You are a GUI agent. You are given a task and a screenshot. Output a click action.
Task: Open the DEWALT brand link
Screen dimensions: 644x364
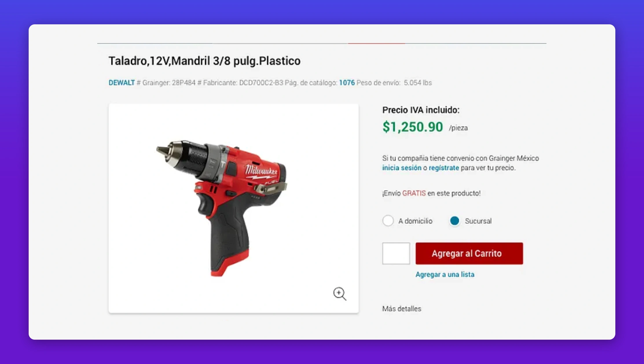pos(122,83)
